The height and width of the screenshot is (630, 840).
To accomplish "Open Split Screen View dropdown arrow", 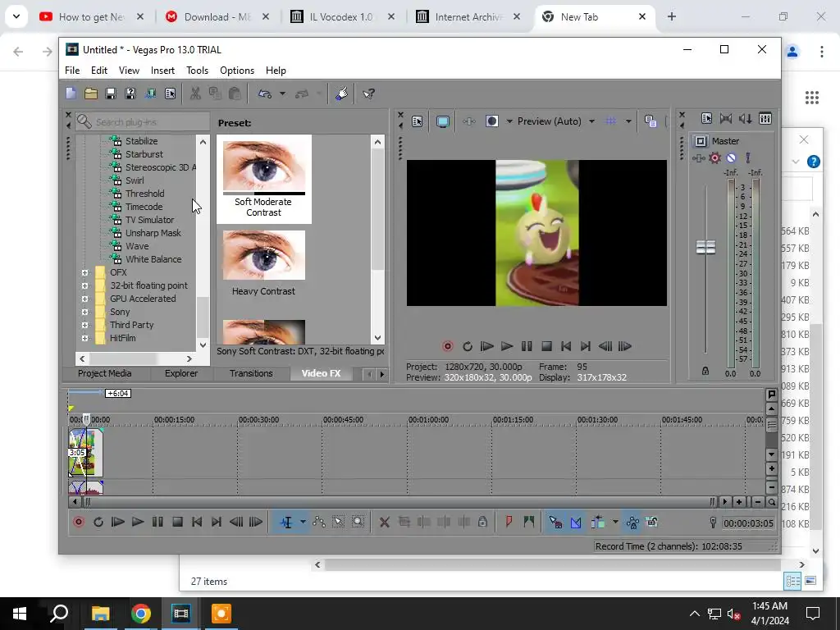I will 509,121.
